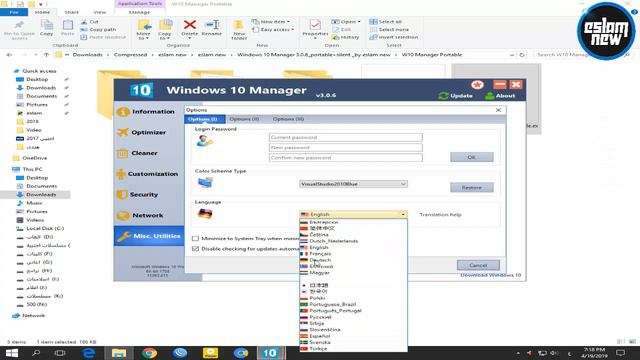Open the Optimizer section
This screenshot has height=360, width=640.
click(x=141, y=132)
